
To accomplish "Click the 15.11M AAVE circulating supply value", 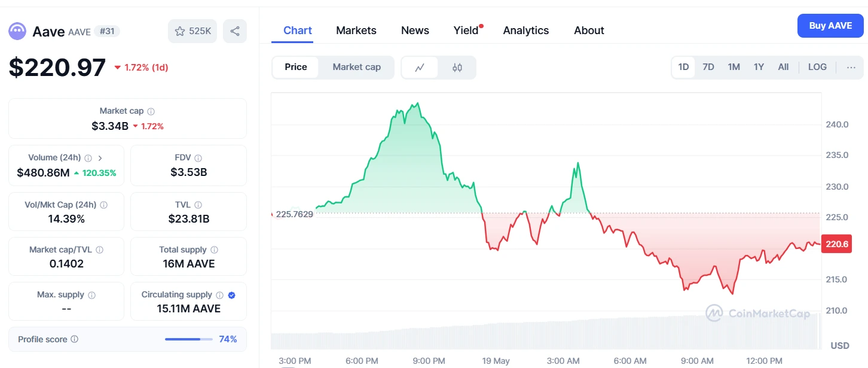I will 188,309.
